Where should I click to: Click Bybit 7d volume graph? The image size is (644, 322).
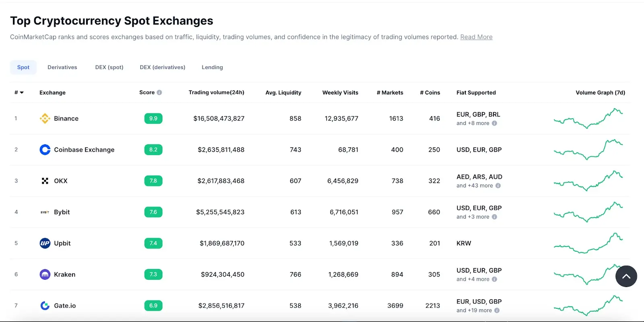[588, 212]
